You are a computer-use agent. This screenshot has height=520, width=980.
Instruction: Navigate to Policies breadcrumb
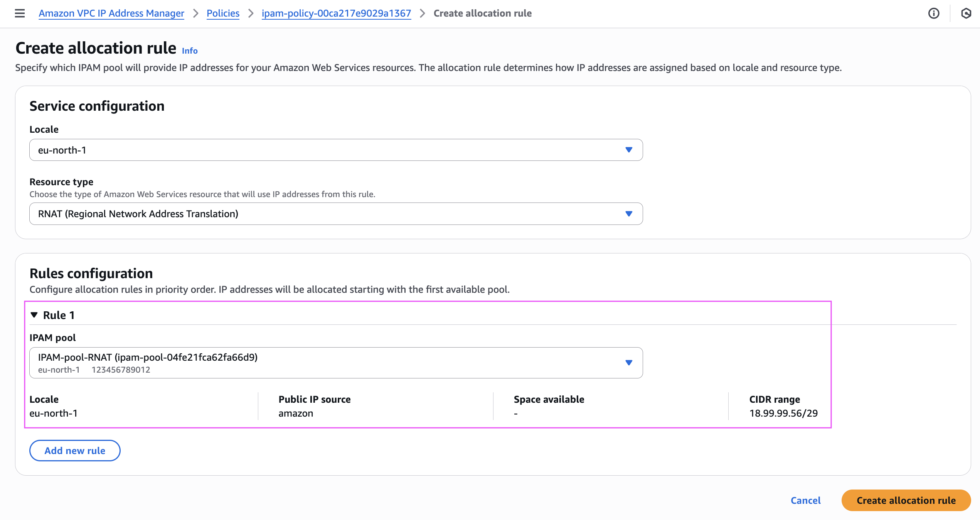(223, 14)
